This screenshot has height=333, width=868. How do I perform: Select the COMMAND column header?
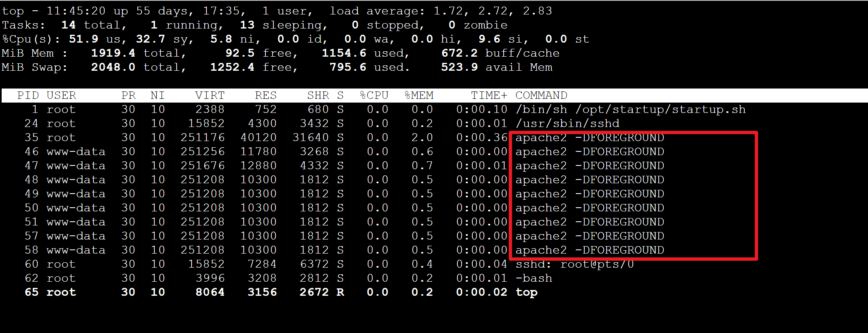541,96
